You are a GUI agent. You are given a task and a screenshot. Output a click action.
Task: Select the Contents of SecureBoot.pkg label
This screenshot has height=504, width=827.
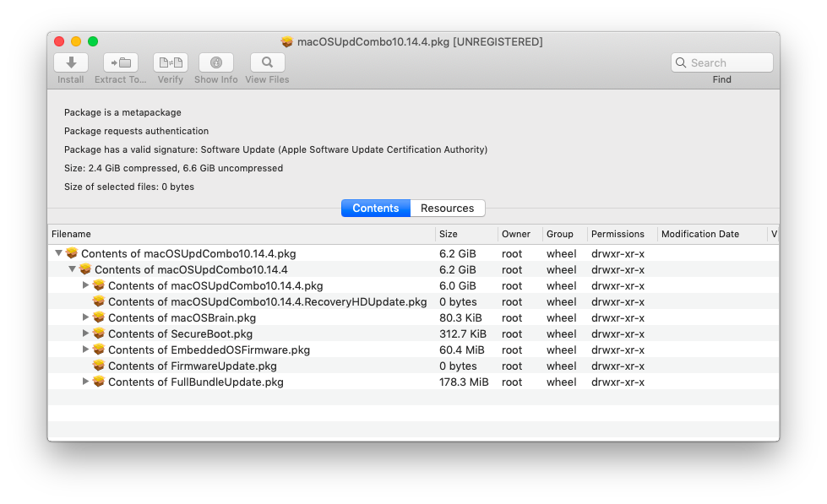point(181,334)
